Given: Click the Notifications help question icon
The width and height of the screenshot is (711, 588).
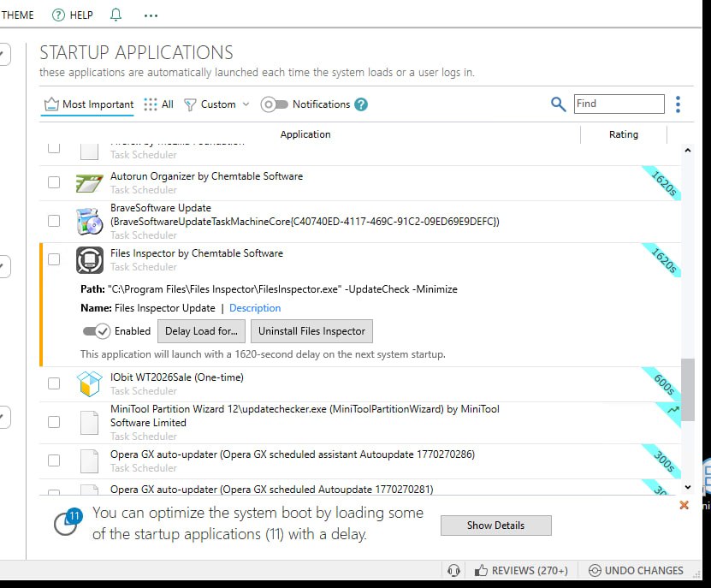Looking at the screenshot, I should pos(361,104).
